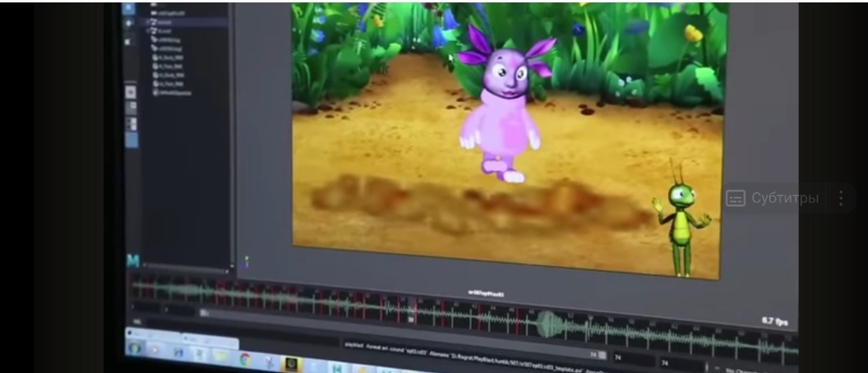Screen dimensions: 868x373
Task: Click the Maya logo icon below the outliner
Action: (133, 260)
